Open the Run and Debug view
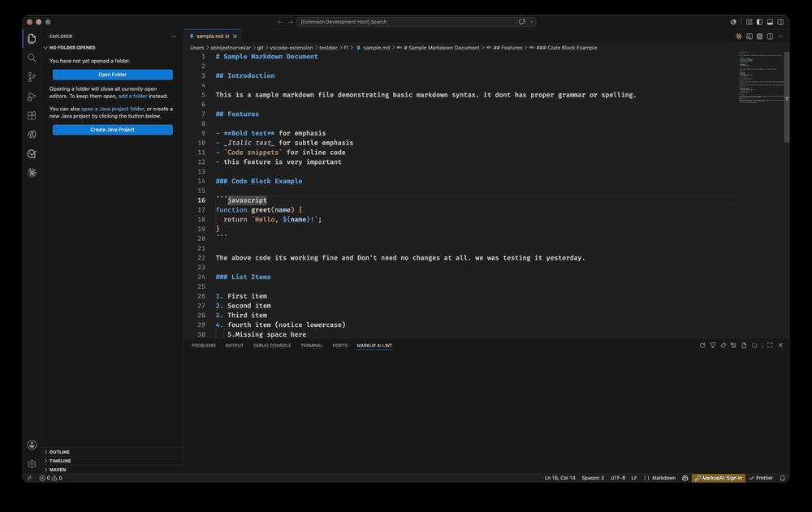This screenshot has height=512, width=812. (x=32, y=97)
